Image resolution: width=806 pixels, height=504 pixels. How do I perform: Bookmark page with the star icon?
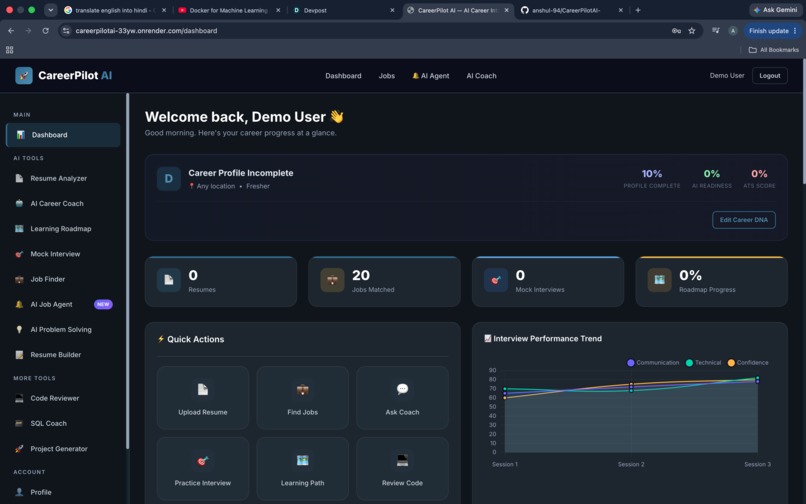692,31
